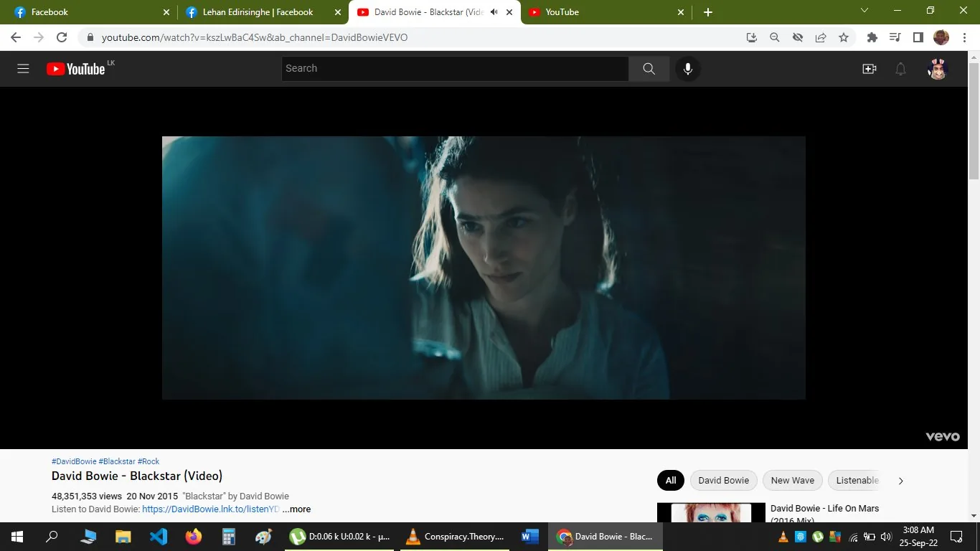
Task: Click the blocked-cookies eye icon in address bar
Action: coord(798,37)
